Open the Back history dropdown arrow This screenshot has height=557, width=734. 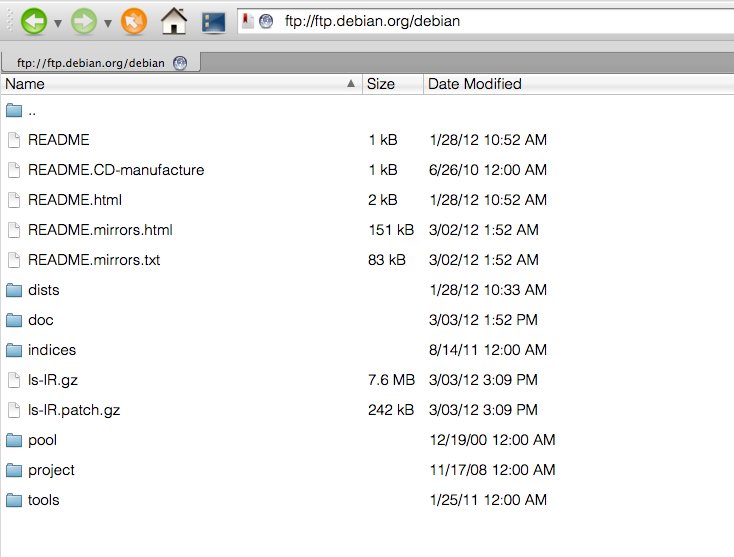(58, 23)
